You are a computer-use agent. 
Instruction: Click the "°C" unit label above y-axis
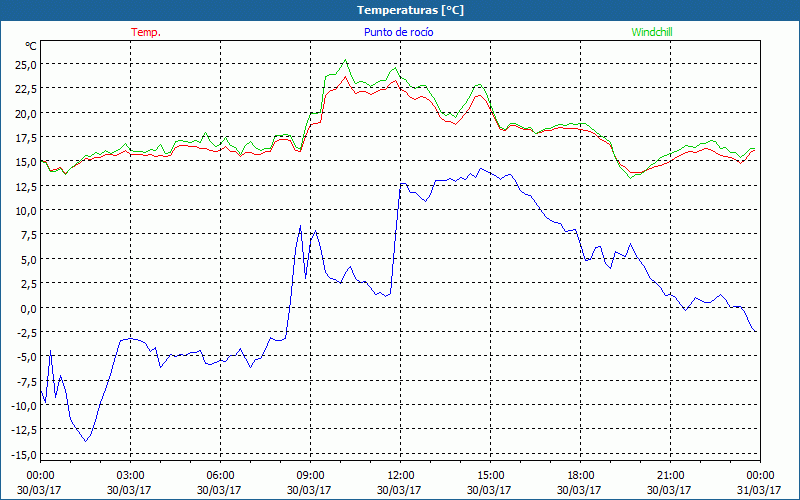(31, 46)
